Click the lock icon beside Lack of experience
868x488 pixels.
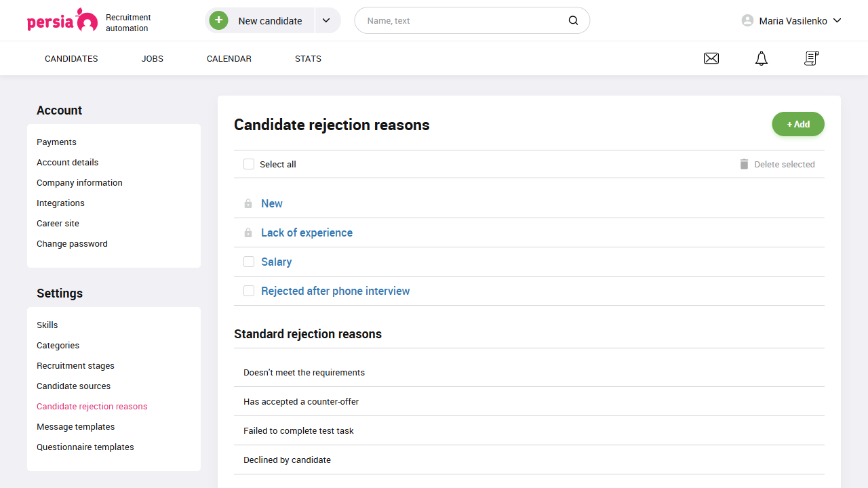pyautogui.click(x=248, y=232)
